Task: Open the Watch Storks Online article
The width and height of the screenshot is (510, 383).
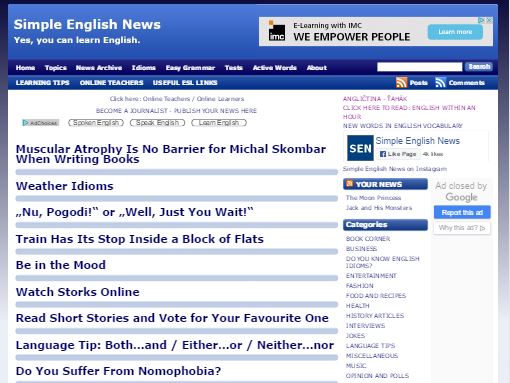Action: coord(78,292)
